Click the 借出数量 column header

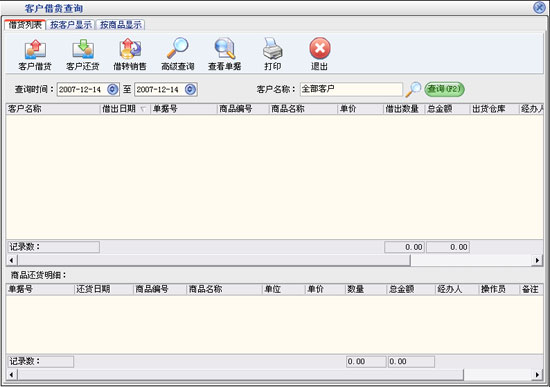[x=404, y=109]
